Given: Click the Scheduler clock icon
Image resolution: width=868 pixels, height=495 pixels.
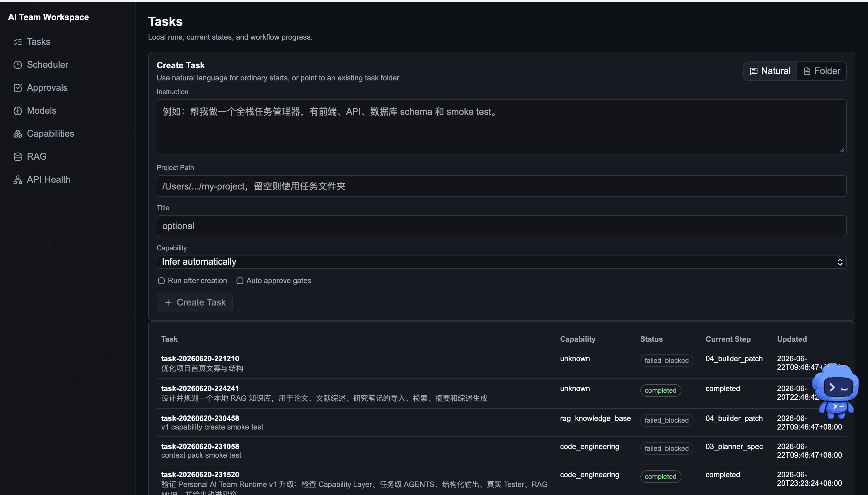Looking at the screenshot, I should [x=18, y=65].
